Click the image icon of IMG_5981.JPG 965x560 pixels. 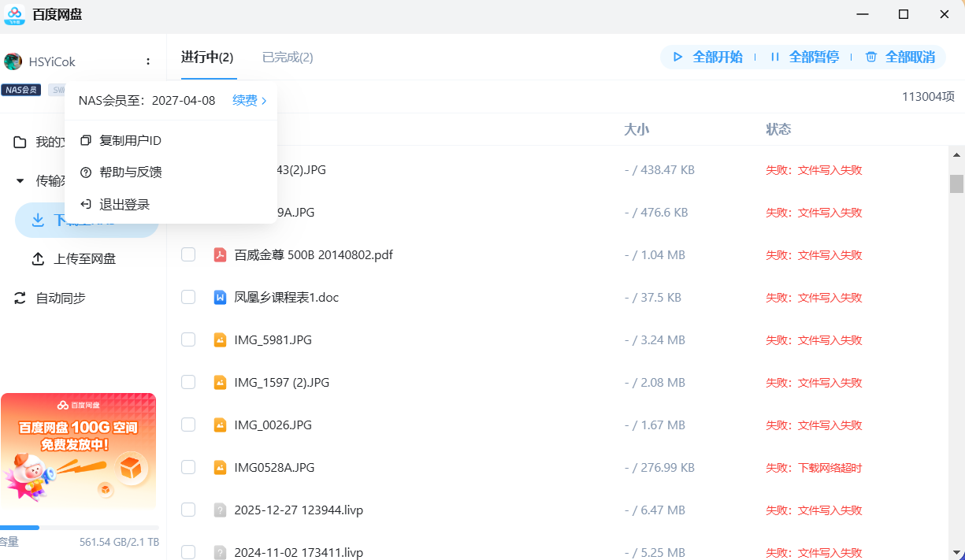221,340
